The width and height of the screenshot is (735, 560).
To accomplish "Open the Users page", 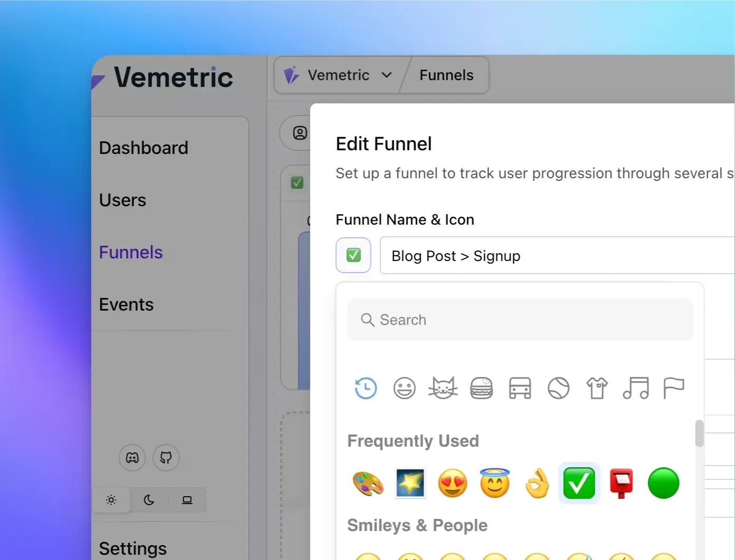I will (122, 200).
